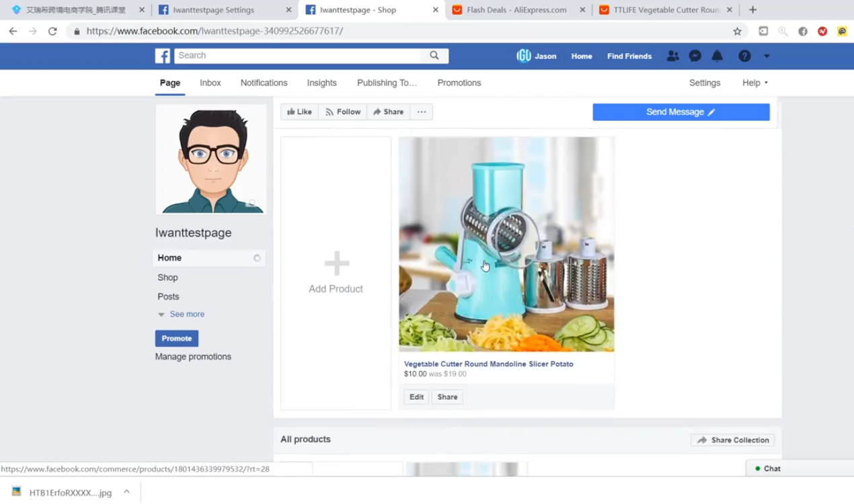
Task: Select Home in left sidebar
Action: tap(209, 258)
